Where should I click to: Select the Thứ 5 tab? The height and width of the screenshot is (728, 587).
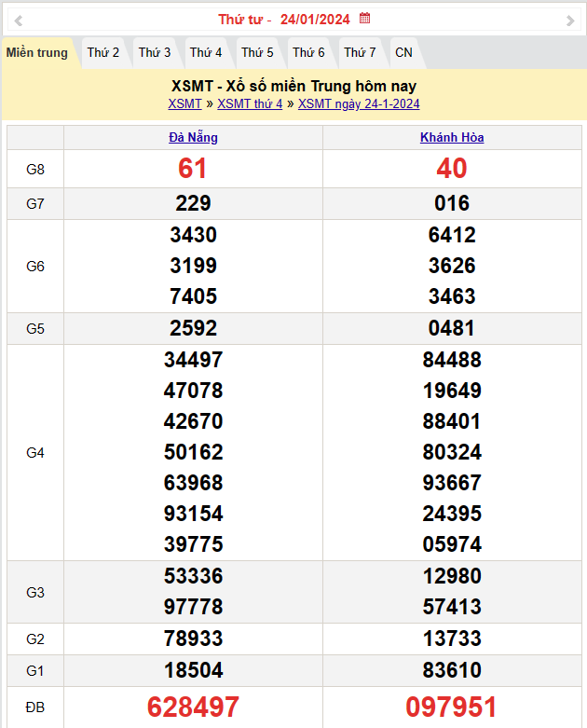tap(257, 53)
